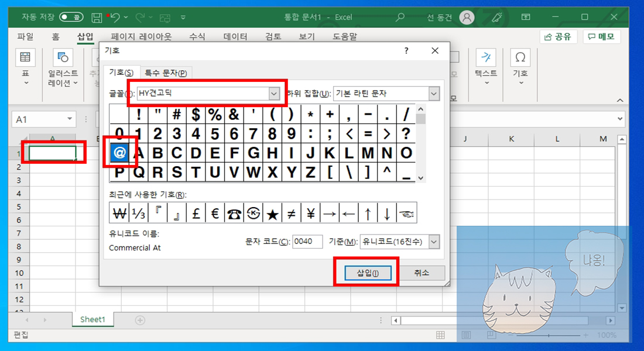Viewport: 644px width, 351px height.
Task: Click the Save icon in title bar
Action: pyautogui.click(x=97, y=17)
